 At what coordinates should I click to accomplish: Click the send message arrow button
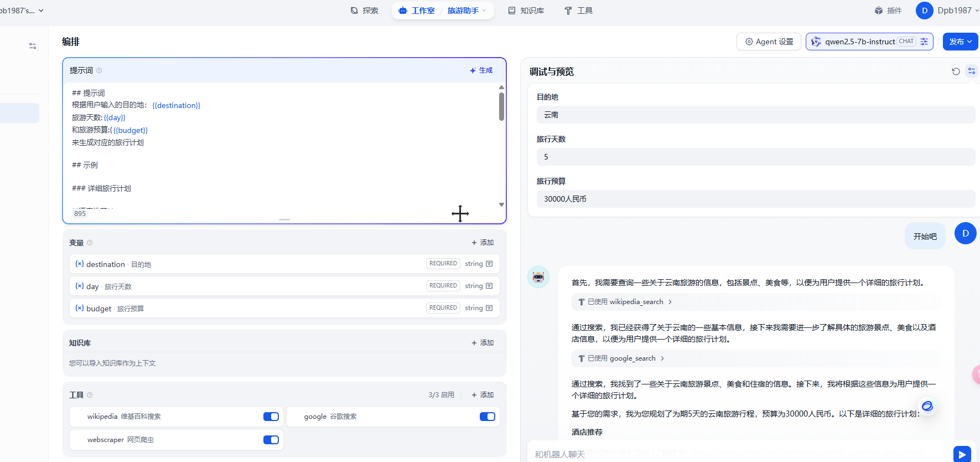click(x=962, y=454)
